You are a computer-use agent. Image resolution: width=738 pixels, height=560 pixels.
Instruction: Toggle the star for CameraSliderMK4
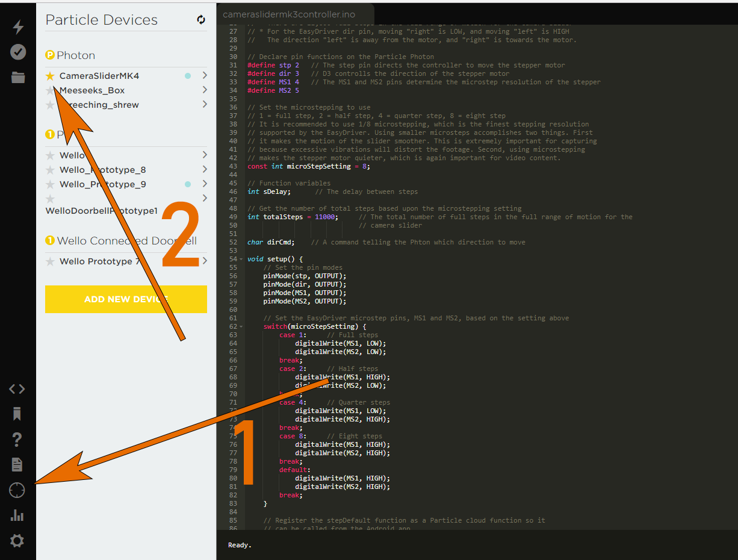point(50,76)
